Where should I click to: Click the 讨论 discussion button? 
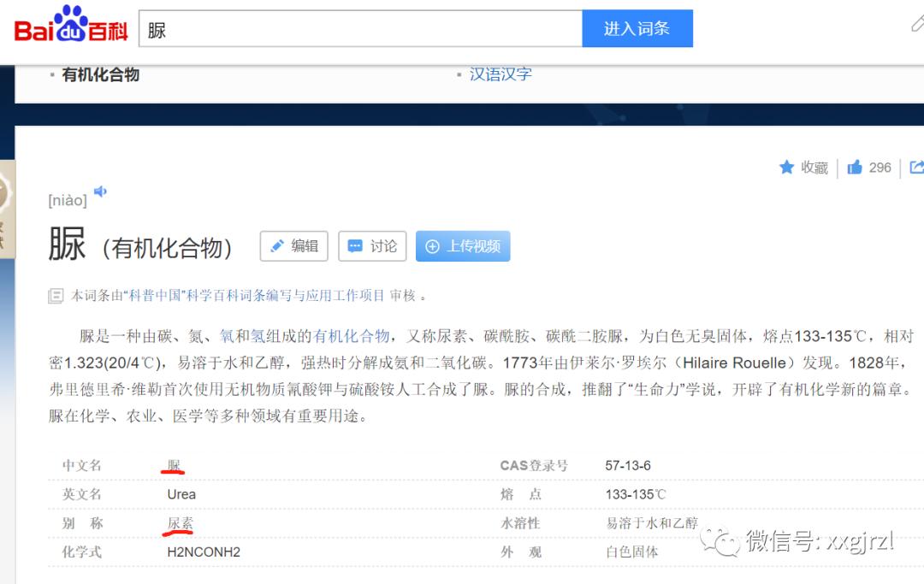click(x=372, y=246)
